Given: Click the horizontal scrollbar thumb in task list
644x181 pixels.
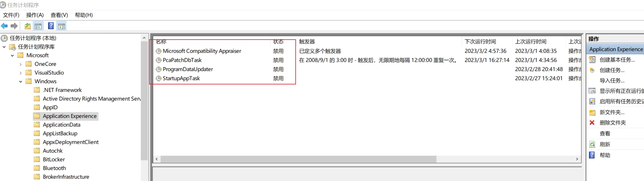Looking at the screenshot, I should [298, 159].
